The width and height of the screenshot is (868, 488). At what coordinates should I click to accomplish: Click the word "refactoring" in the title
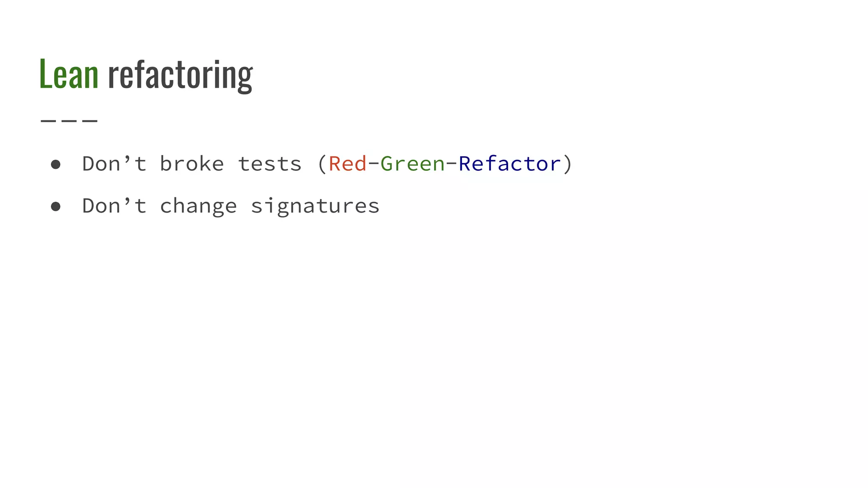click(180, 75)
